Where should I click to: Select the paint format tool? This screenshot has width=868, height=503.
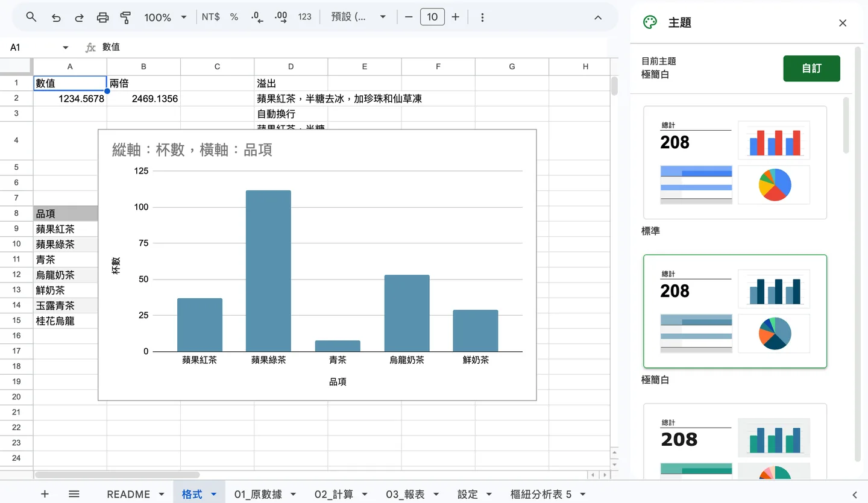coord(125,17)
